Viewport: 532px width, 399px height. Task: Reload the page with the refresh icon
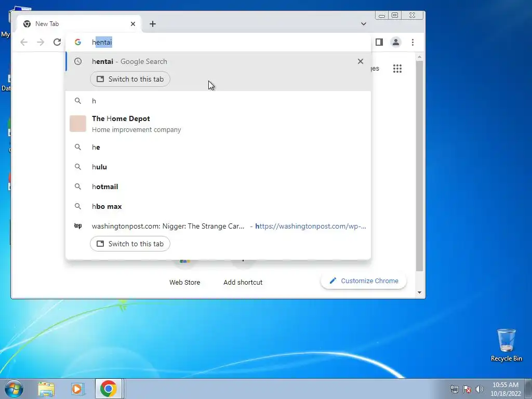(x=57, y=42)
